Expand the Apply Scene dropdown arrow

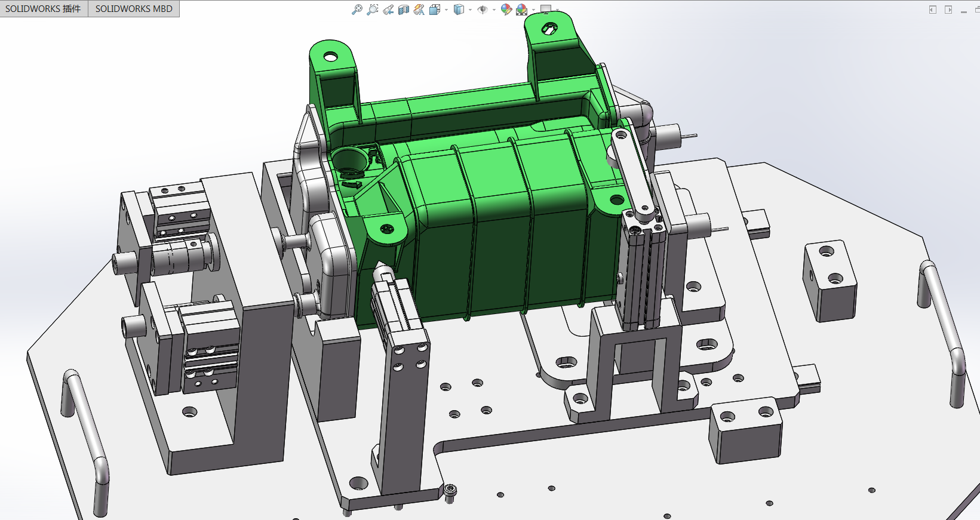click(x=533, y=10)
